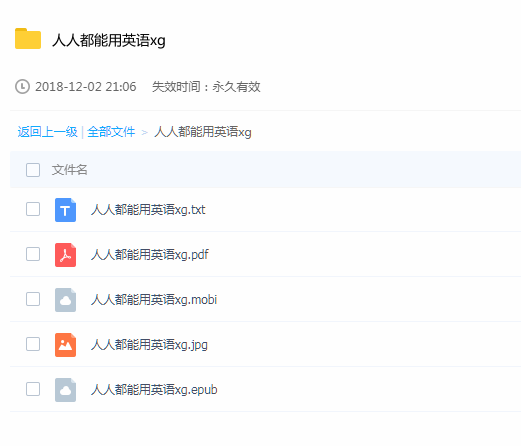Click the grey cloud icon for epub file
This screenshot has height=446, width=521.
[65, 390]
